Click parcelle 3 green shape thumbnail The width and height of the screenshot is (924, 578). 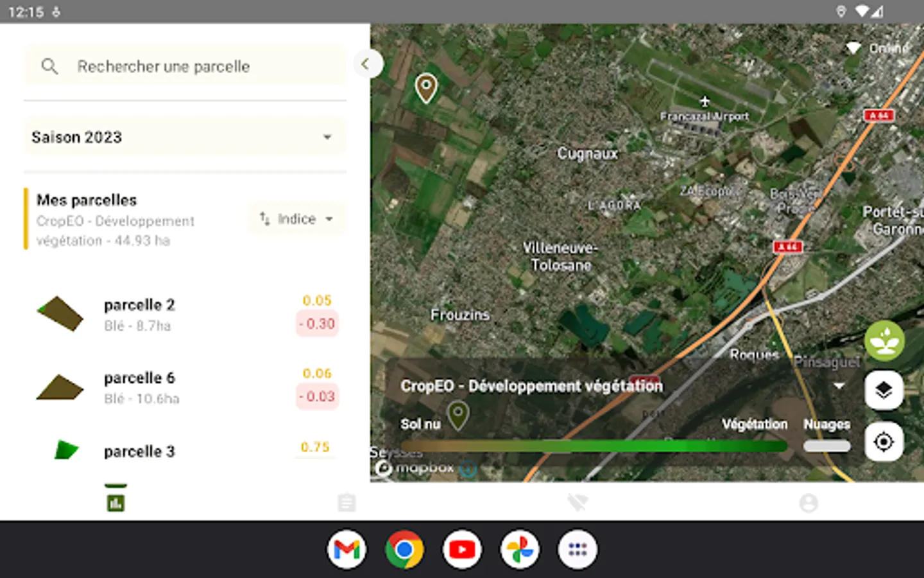pyautogui.click(x=66, y=450)
